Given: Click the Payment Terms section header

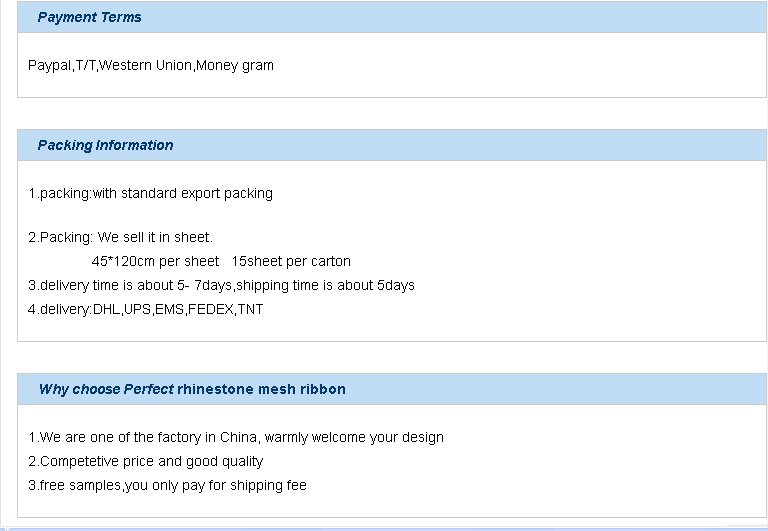Looking at the screenshot, I should point(89,17).
